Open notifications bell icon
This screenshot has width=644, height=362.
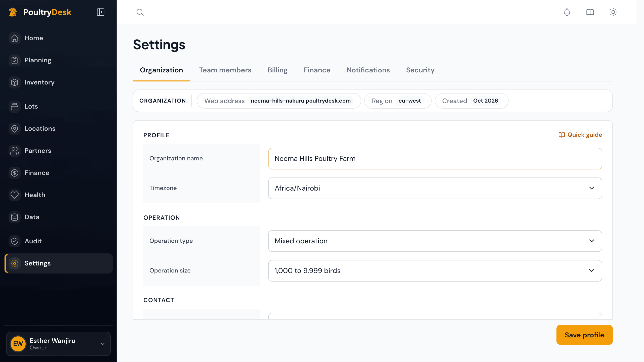[567, 12]
